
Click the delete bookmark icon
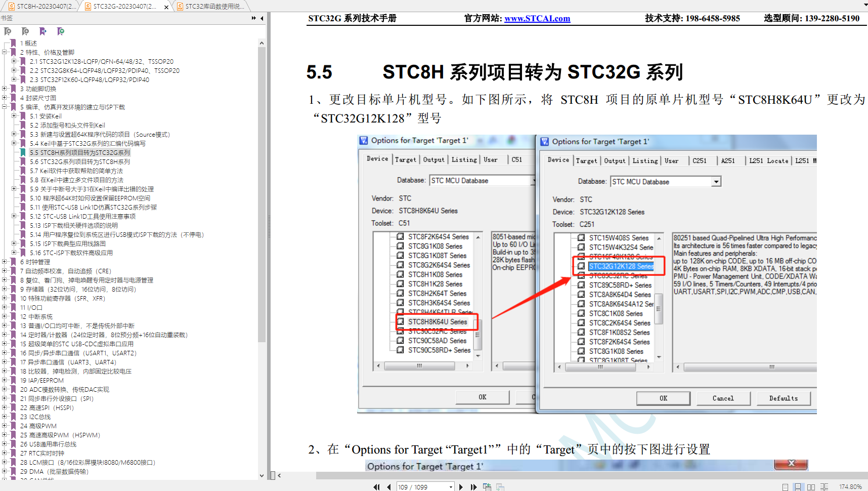pyautogui.click(x=8, y=31)
